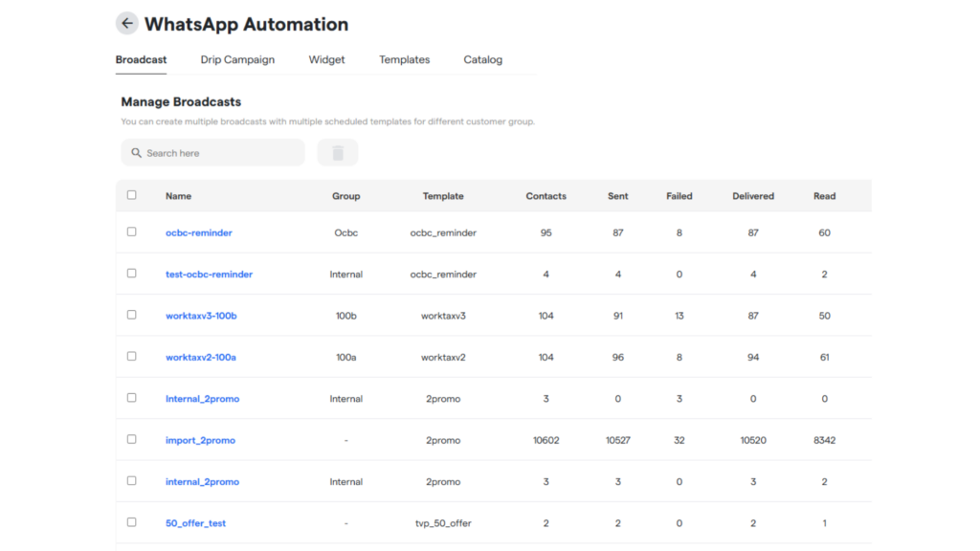Open the ocbc-reminder broadcast link
Screen dimensions: 980x551
point(198,232)
